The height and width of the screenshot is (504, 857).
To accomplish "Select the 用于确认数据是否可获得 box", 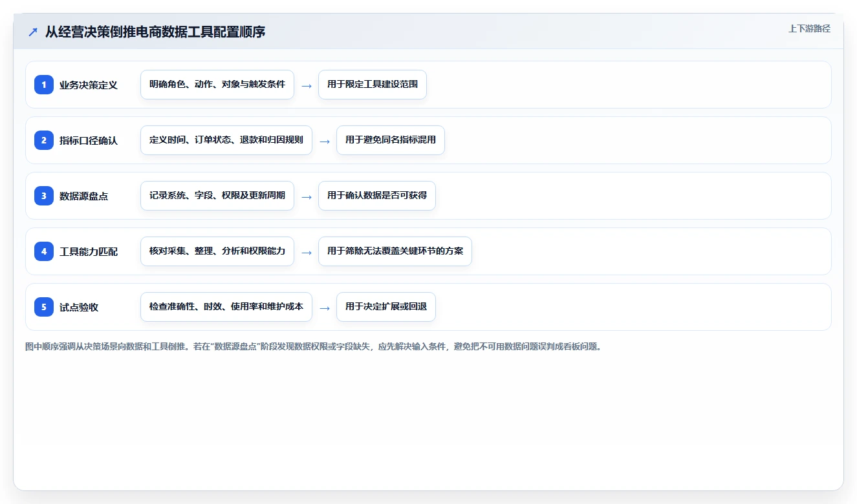I will 377,196.
